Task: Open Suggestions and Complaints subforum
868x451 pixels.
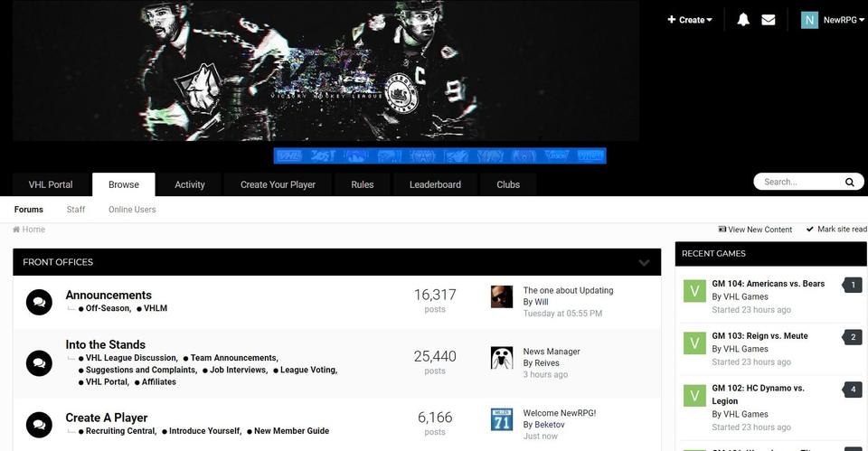Action: pyautogui.click(x=141, y=370)
